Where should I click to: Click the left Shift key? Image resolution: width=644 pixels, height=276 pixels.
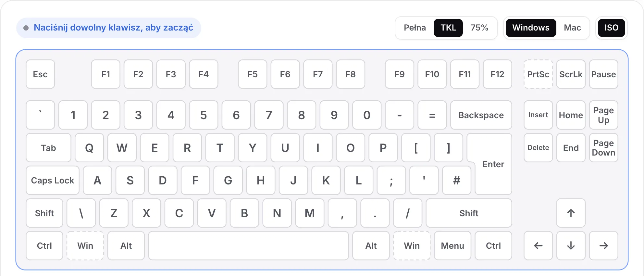(x=44, y=213)
